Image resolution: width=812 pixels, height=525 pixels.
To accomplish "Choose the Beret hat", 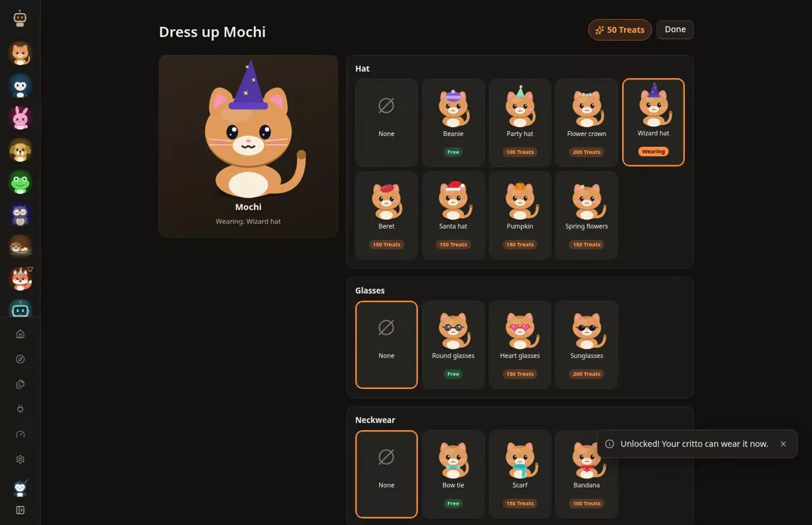I will (x=386, y=215).
